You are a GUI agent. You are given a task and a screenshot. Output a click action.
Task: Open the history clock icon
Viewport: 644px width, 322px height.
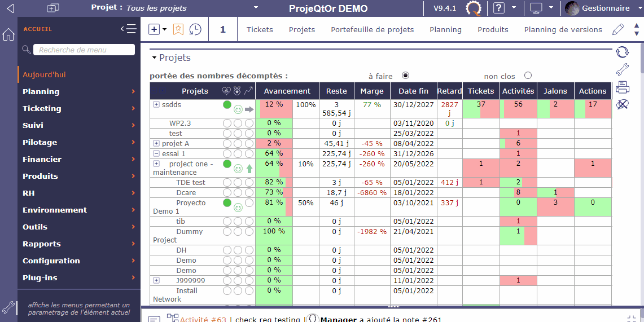tap(195, 29)
